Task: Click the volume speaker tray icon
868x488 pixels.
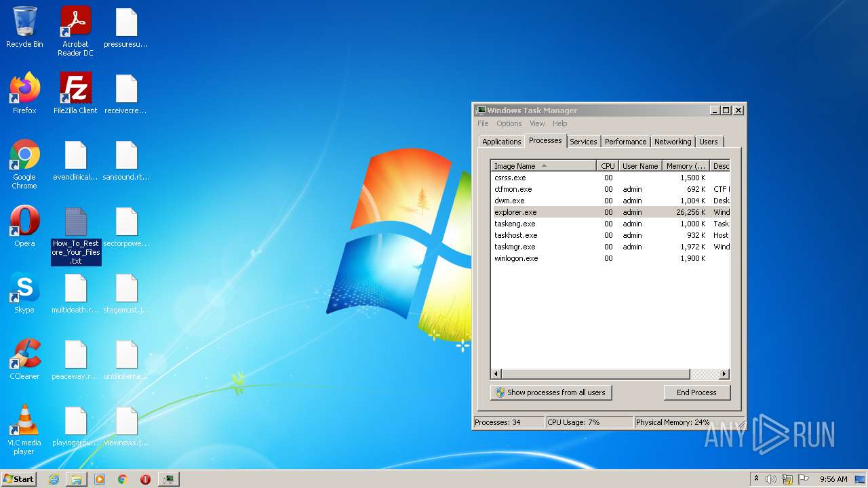Action: tap(771, 479)
